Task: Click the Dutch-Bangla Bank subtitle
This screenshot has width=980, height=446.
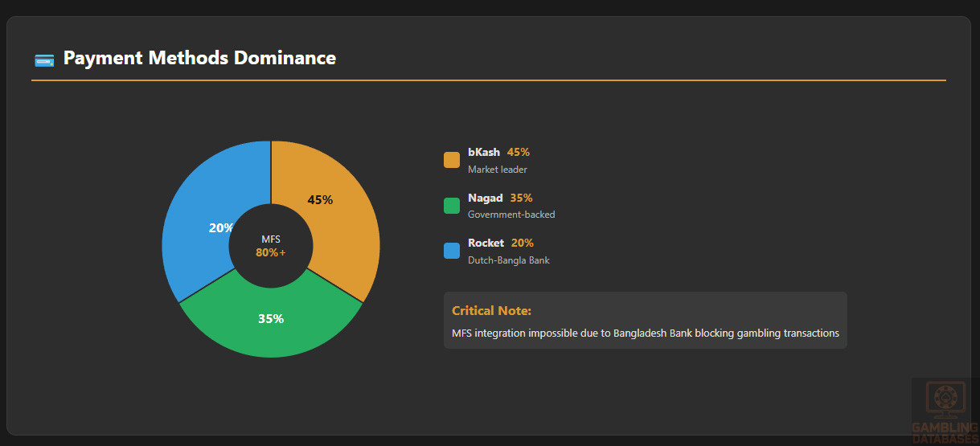Action: tap(509, 260)
